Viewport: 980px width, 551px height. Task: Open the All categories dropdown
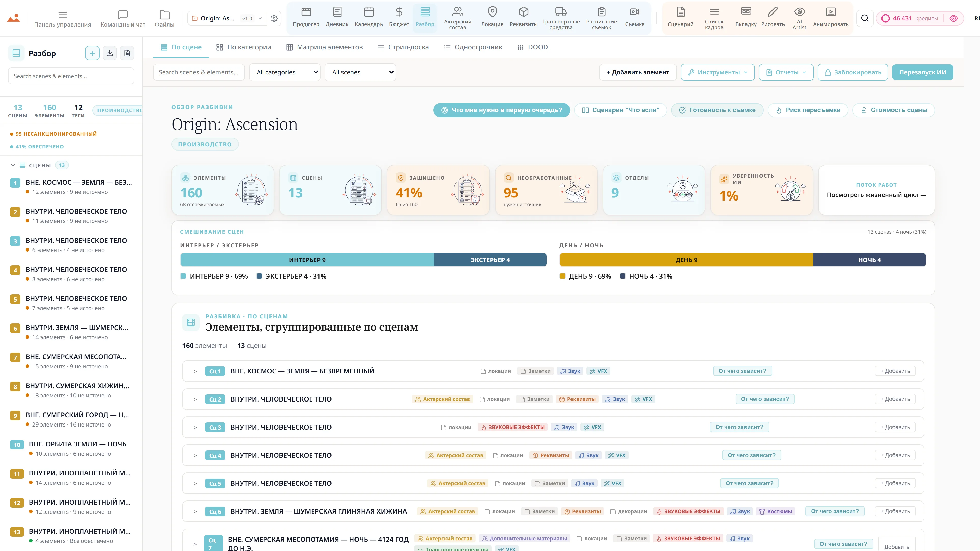pyautogui.click(x=285, y=72)
